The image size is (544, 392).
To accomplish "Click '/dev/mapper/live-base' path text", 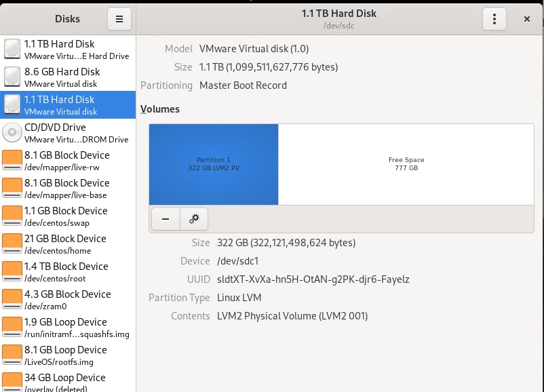I will [x=66, y=195].
